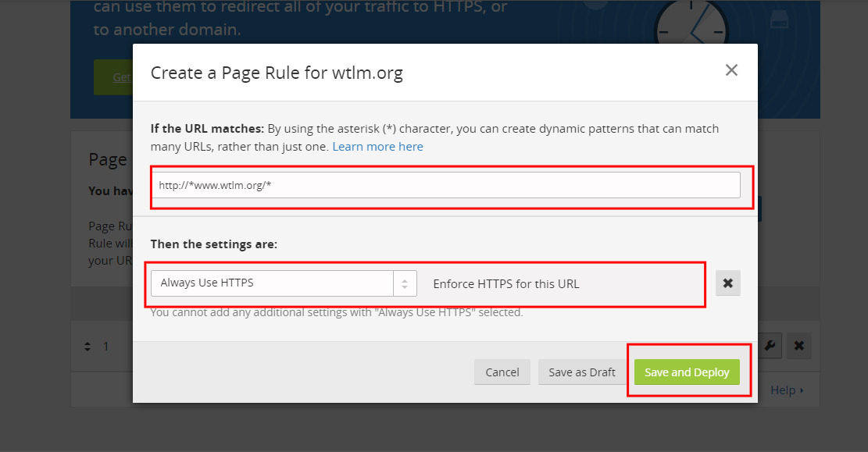
Task: Open the Always Use HTTPS settings dropdown
Action: (284, 283)
